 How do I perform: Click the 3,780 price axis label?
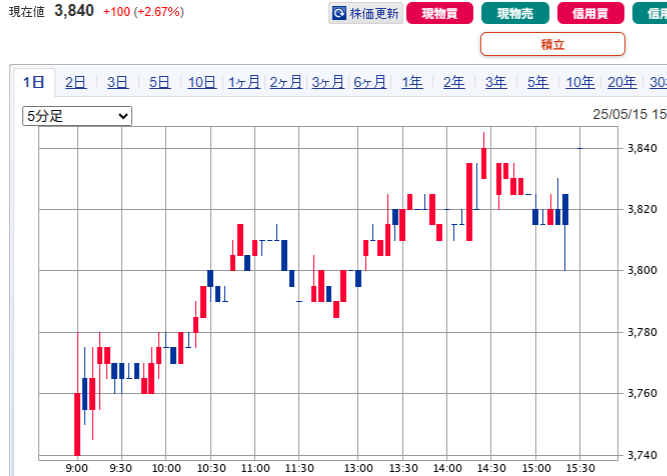pos(642,332)
